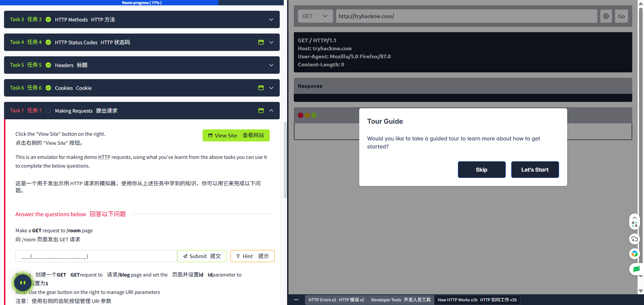Click the right pane scroll up arrow
The width and height of the screenshot is (644, 305).
click(641, 3)
